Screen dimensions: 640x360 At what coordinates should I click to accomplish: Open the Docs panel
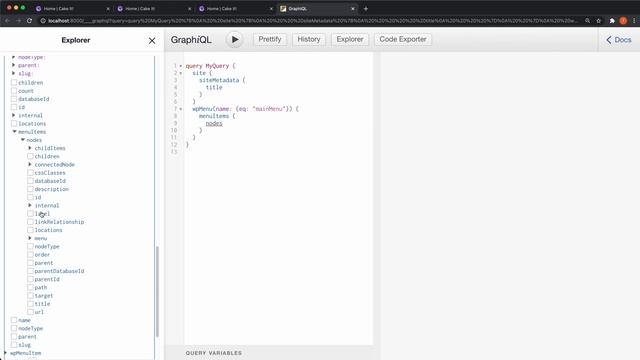coord(619,40)
